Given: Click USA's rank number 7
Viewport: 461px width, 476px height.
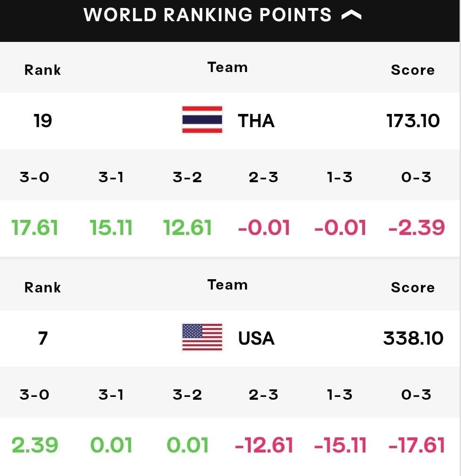Looking at the screenshot, I should point(43,338).
